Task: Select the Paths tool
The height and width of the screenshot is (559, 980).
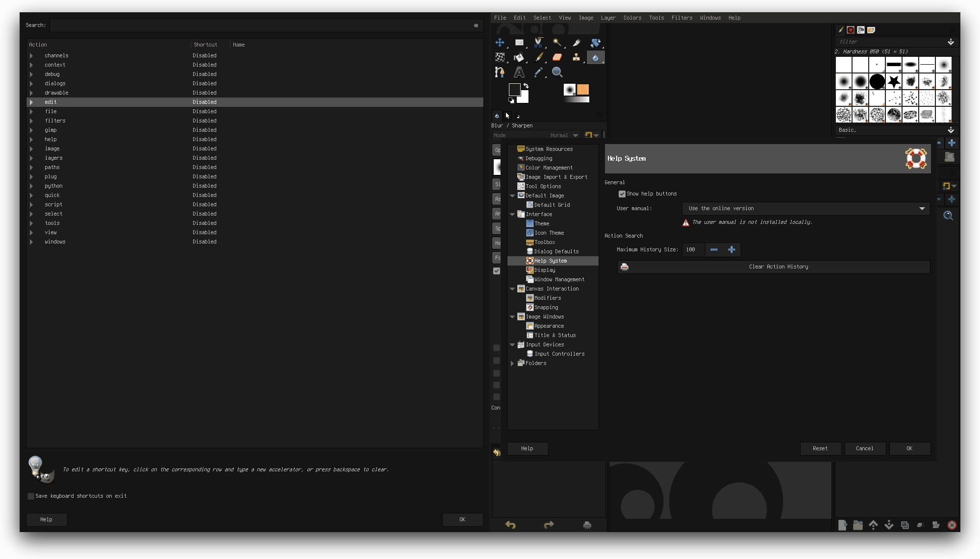Action: (x=500, y=72)
